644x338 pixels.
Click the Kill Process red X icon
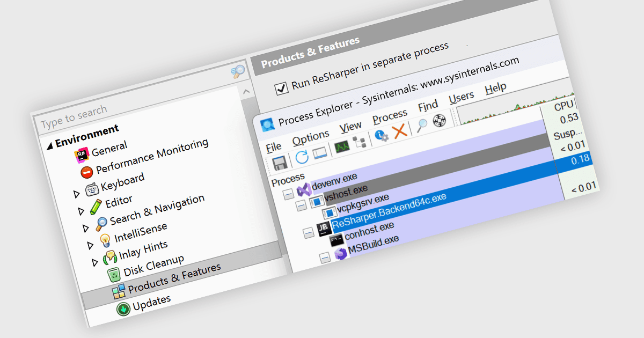click(399, 131)
